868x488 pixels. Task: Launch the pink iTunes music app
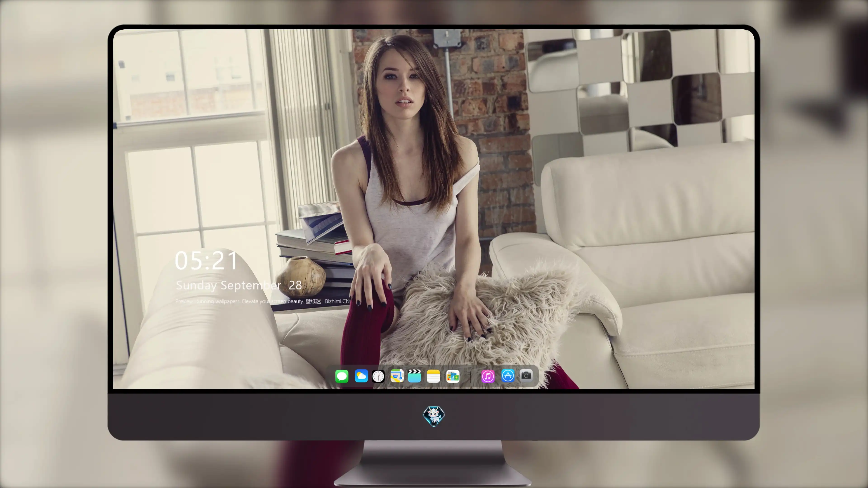pos(488,376)
